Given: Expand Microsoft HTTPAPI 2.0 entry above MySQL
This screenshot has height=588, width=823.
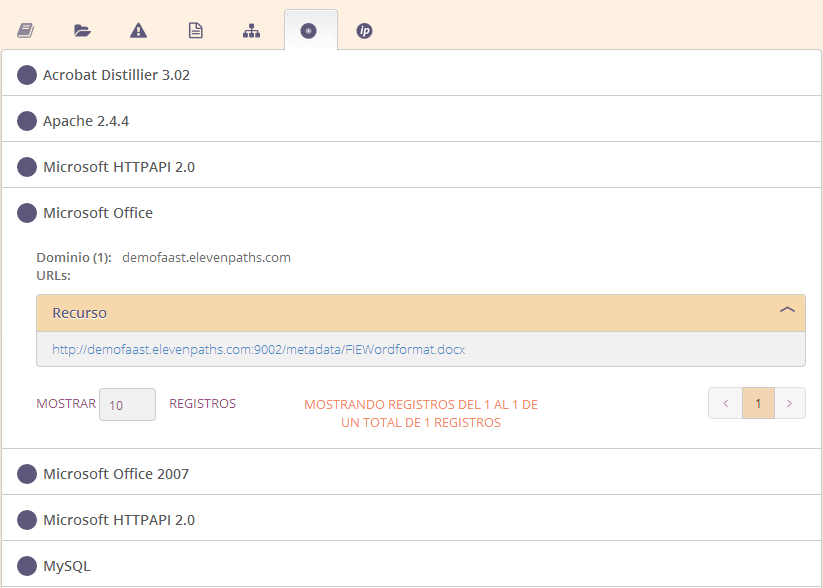Looking at the screenshot, I should [x=412, y=520].
